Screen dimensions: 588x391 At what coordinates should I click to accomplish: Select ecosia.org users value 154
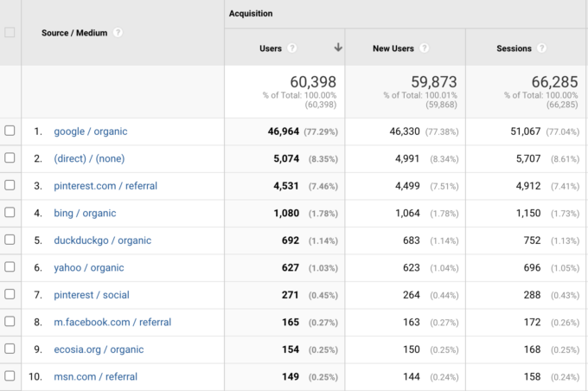pyautogui.click(x=291, y=349)
